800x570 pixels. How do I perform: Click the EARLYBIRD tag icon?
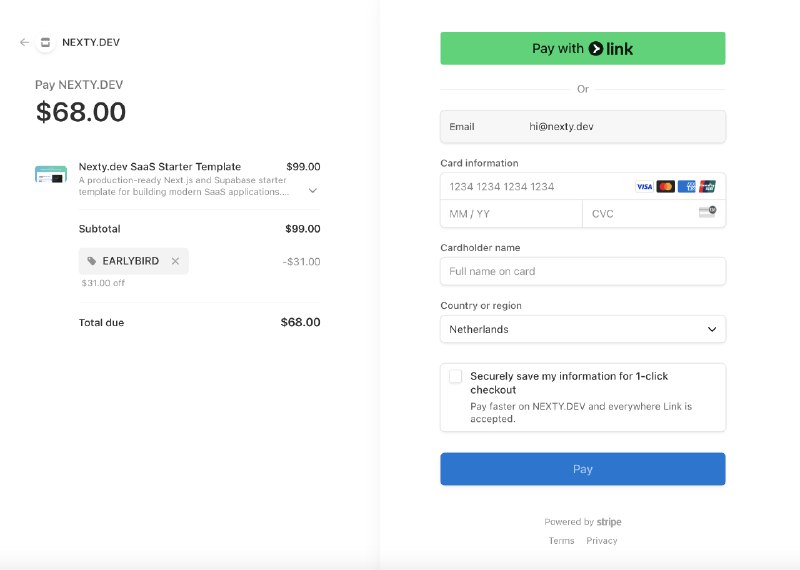click(91, 261)
